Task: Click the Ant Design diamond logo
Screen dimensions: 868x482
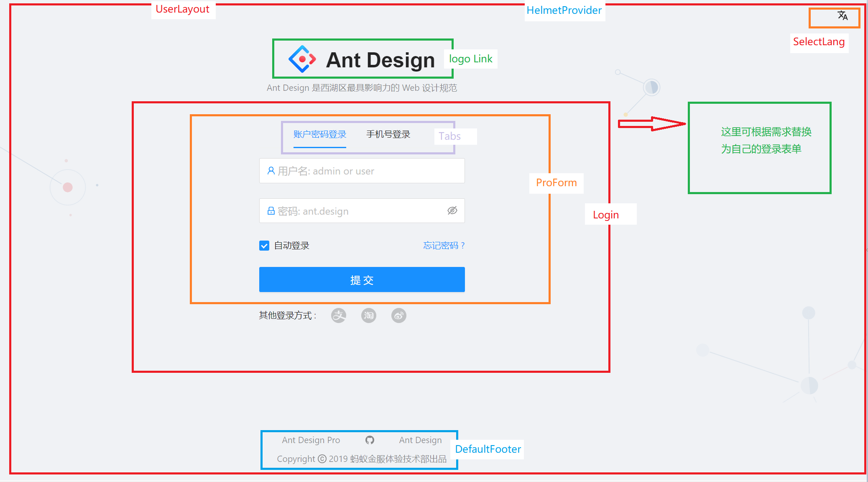Action: pos(302,59)
